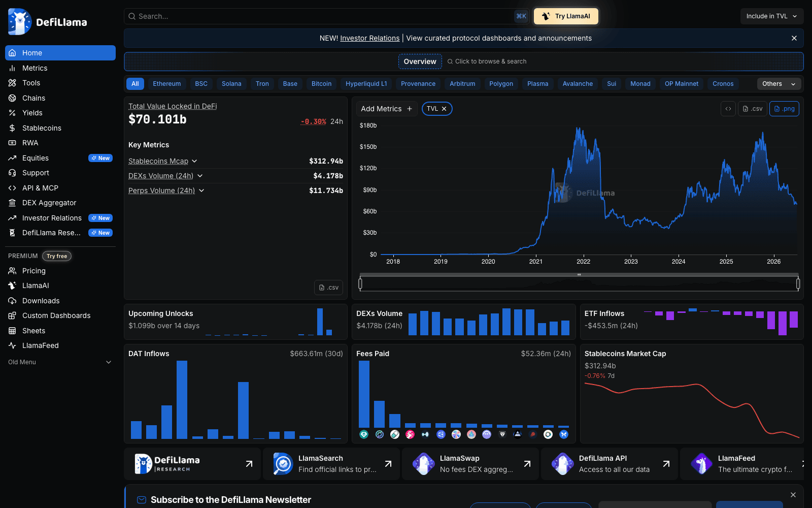The width and height of the screenshot is (812, 508).
Task: Open the Add Metrics menu
Action: [x=387, y=109]
